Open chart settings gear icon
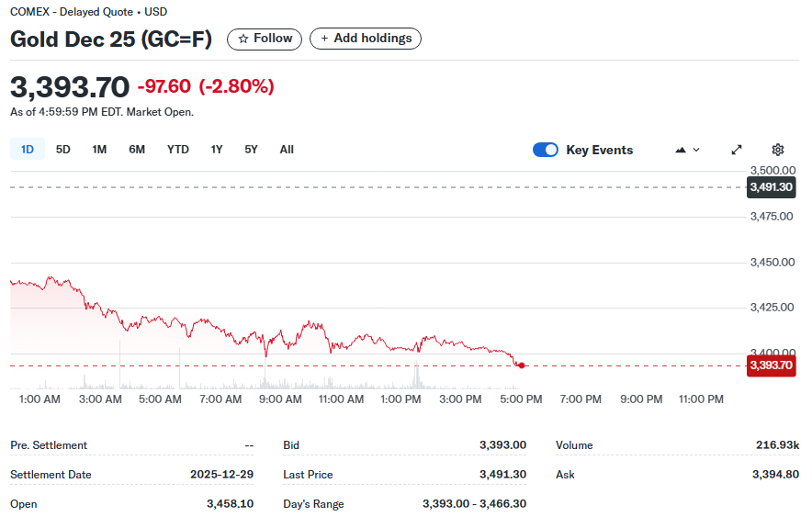The image size is (812, 528). coord(777,150)
